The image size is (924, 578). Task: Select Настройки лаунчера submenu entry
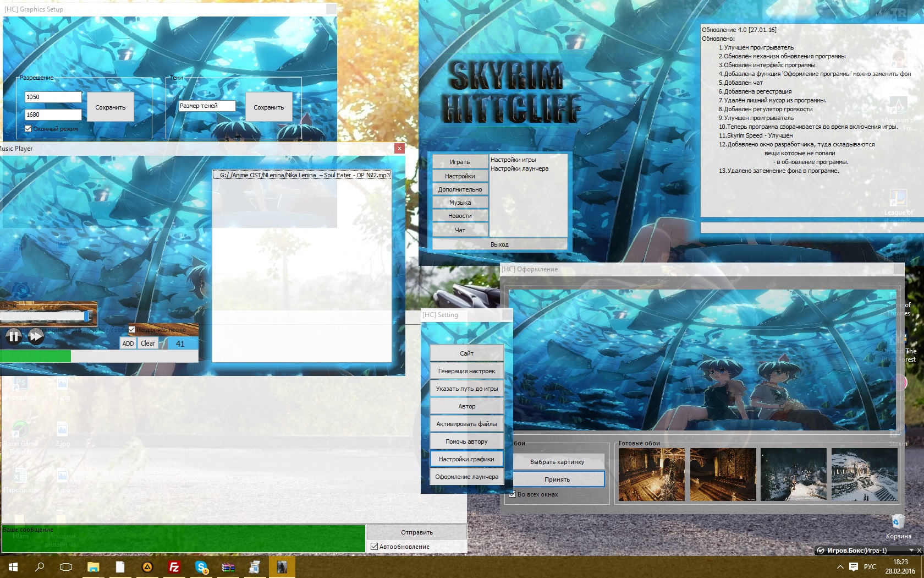coord(519,168)
